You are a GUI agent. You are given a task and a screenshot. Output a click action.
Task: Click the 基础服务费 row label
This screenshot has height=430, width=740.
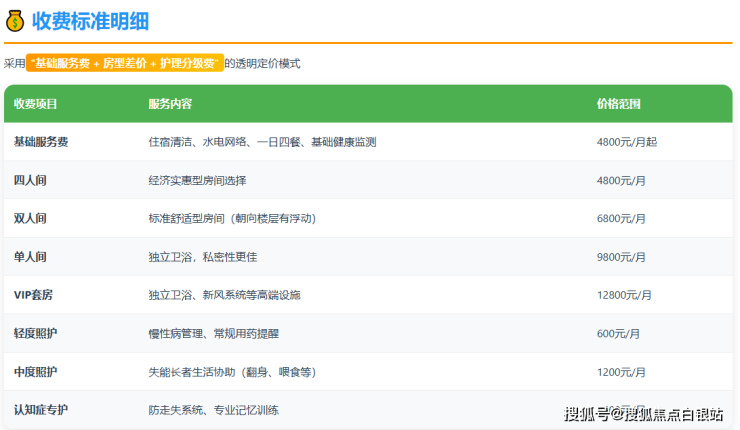tap(41, 142)
